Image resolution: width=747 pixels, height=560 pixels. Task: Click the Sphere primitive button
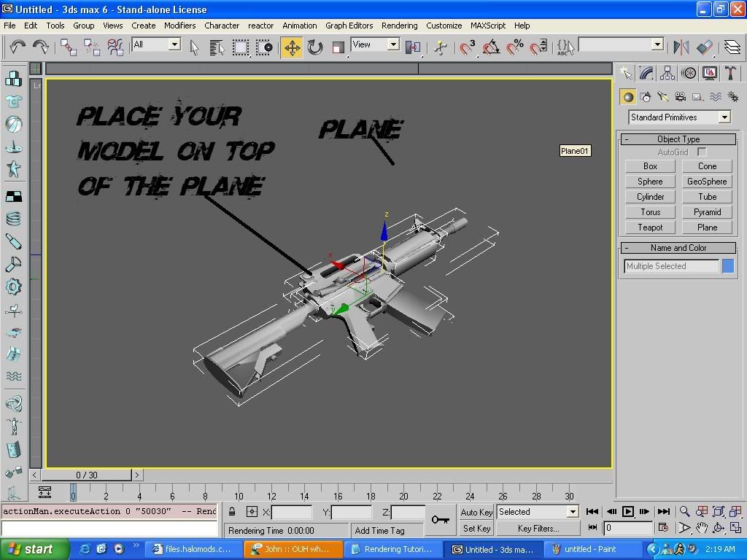pyautogui.click(x=650, y=182)
